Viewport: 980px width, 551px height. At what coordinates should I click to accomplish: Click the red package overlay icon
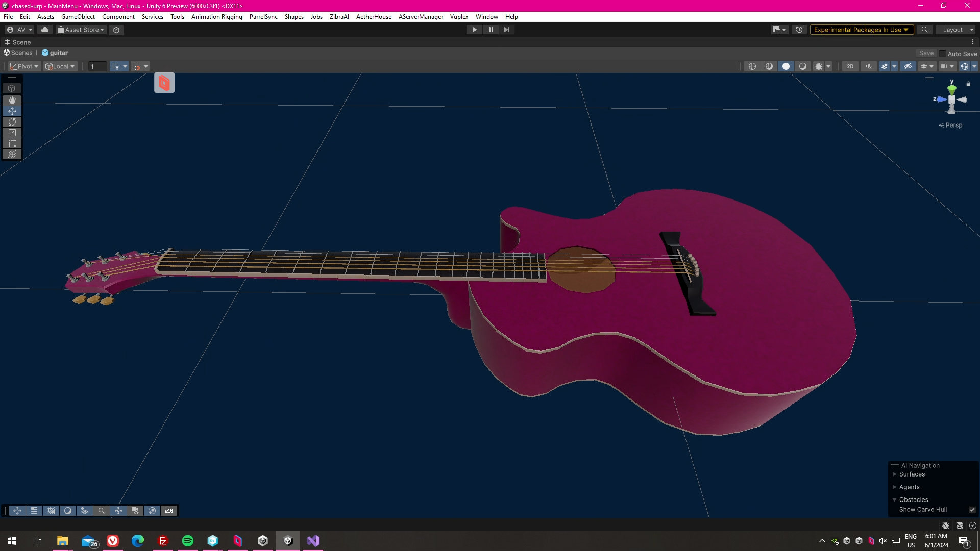164,83
